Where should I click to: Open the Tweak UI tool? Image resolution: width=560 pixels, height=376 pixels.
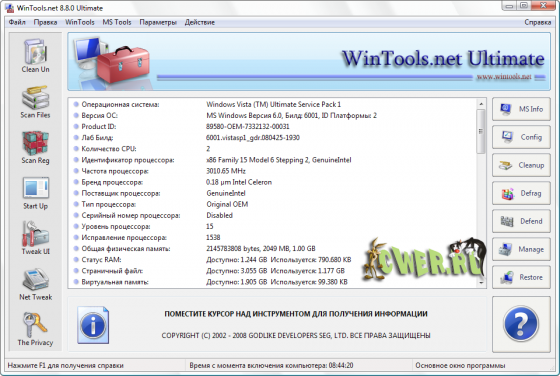coord(35,238)
